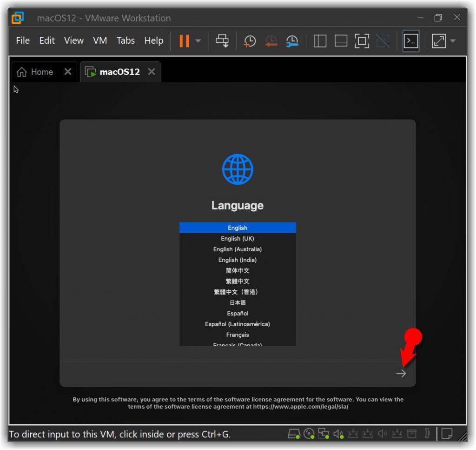
Task: Take a snapshot of the VM
Action: pyautogui.click(x=250, y=41)
